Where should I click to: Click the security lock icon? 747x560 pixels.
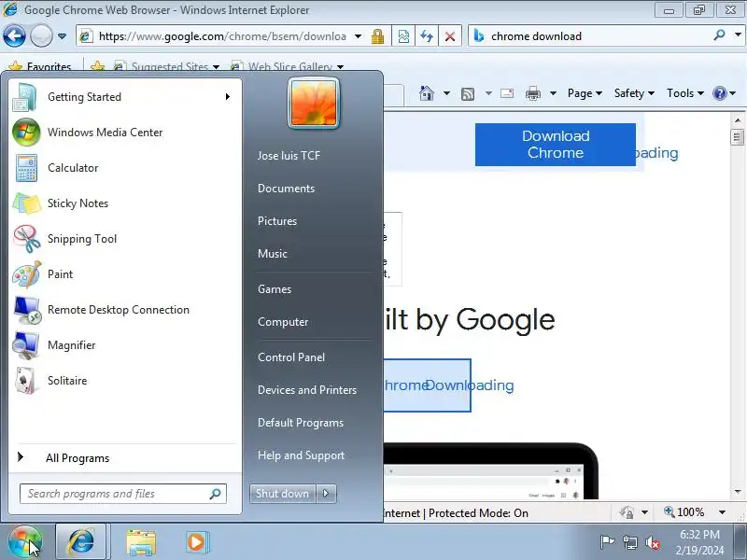tap(378, 36)
